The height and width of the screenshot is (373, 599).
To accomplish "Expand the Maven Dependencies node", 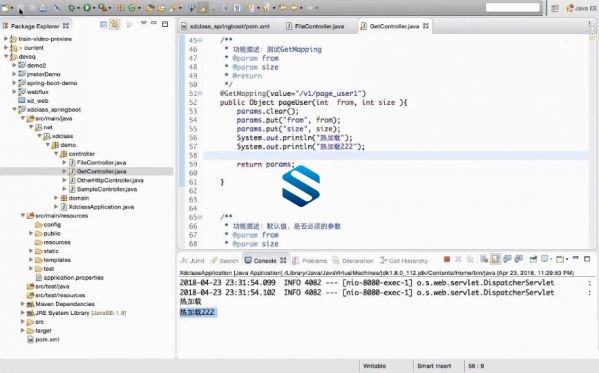I will (23, 304).
